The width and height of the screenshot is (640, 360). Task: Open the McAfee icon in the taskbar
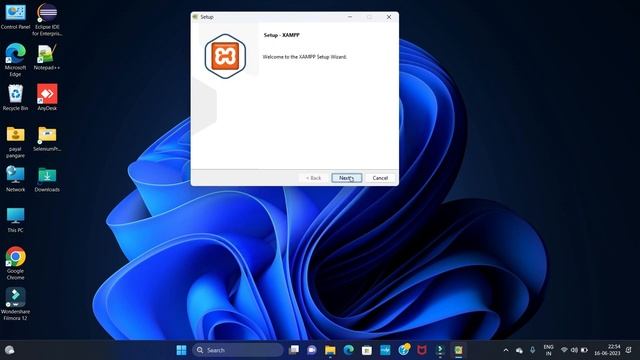(422, 350)
